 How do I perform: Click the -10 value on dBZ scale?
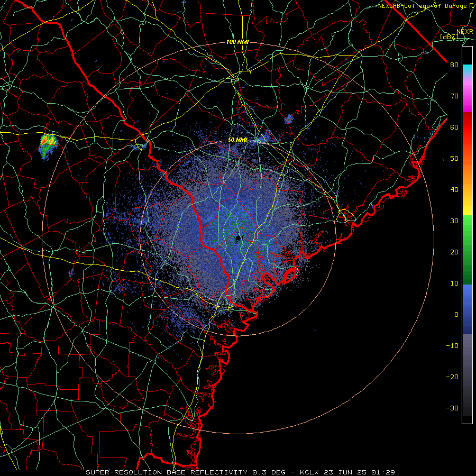tap(452, 345)
